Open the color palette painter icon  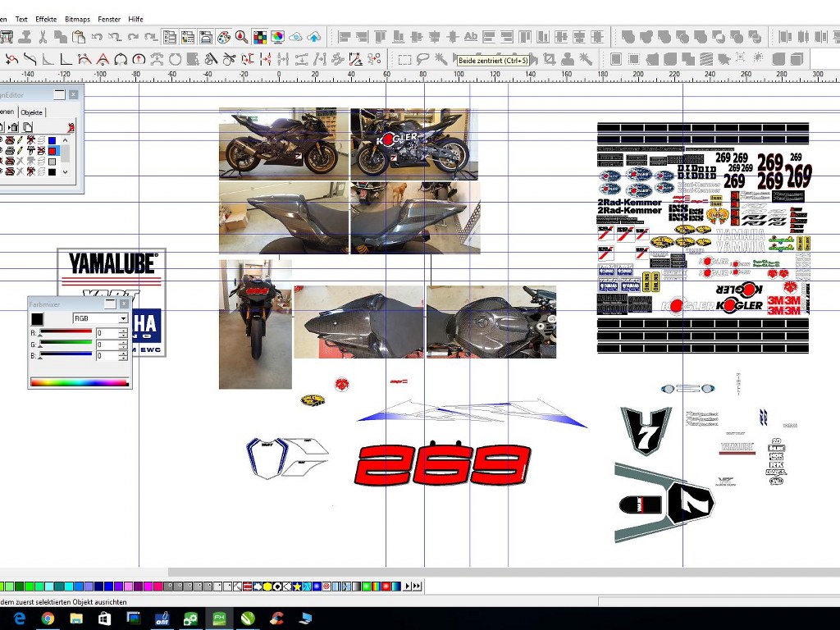pos(223,37)
